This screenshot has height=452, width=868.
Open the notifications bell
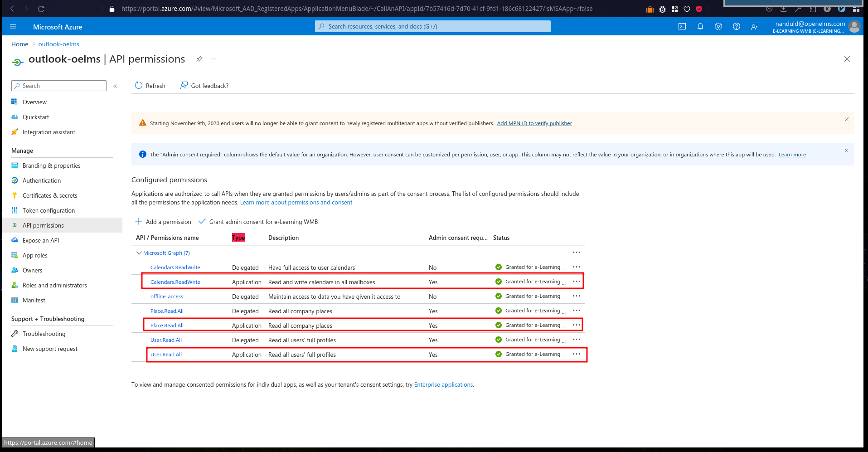(700, 27)
